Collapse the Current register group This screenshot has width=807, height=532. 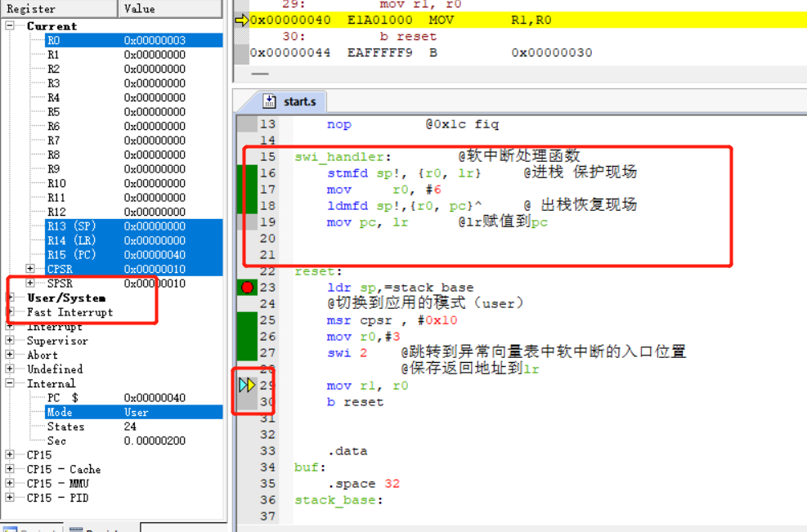point(10,26)
